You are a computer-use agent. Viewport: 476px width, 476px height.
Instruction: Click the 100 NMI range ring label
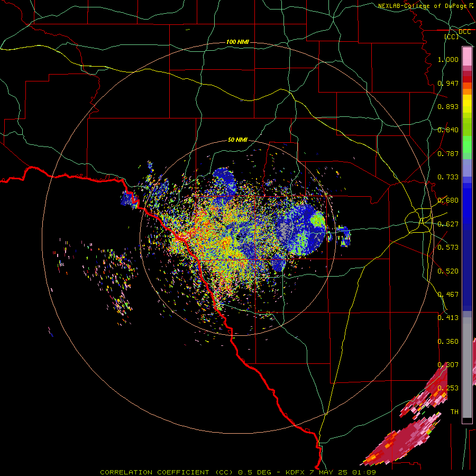(x=237, y=42)
